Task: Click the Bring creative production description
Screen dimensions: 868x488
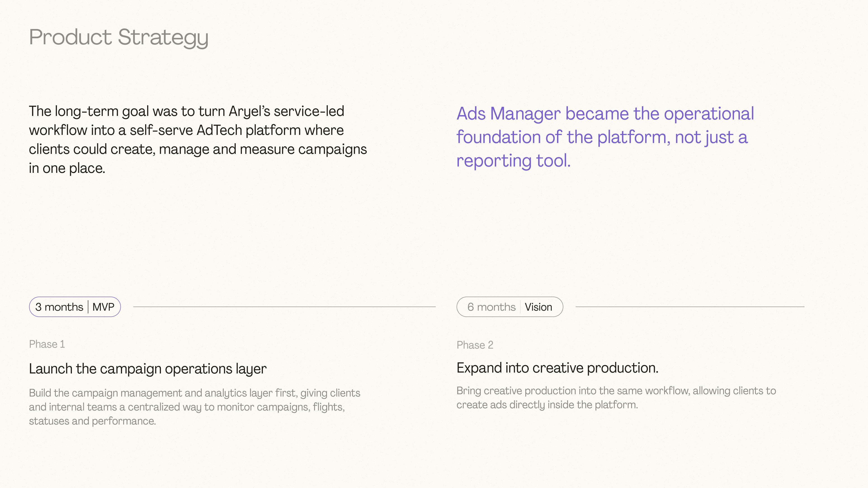Action: pos(616,398)
